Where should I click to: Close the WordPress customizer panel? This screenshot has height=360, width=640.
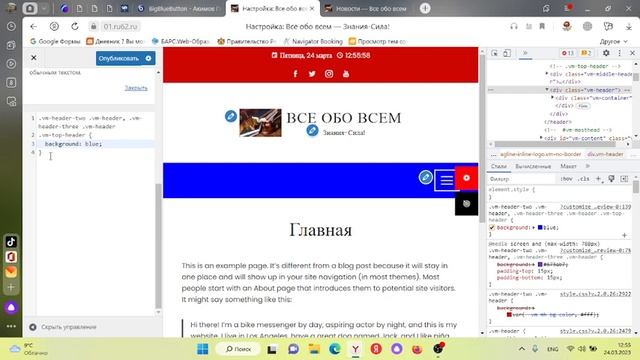click(34, 58)
